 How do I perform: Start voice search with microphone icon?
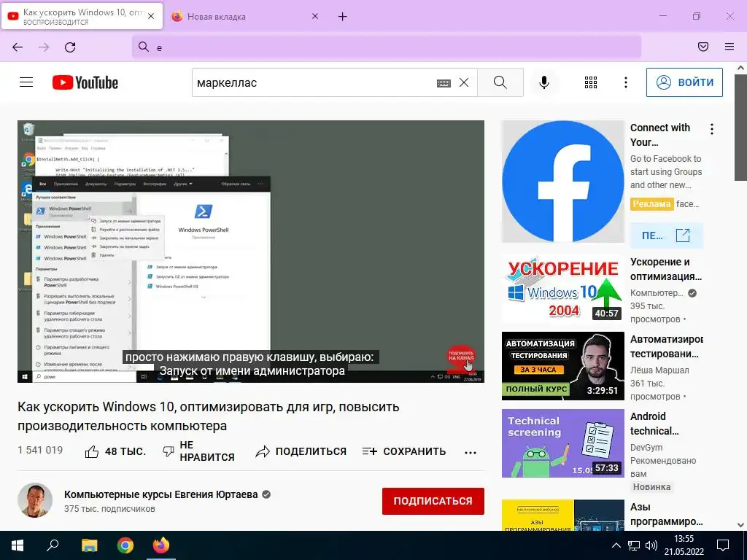pos(543,82)
